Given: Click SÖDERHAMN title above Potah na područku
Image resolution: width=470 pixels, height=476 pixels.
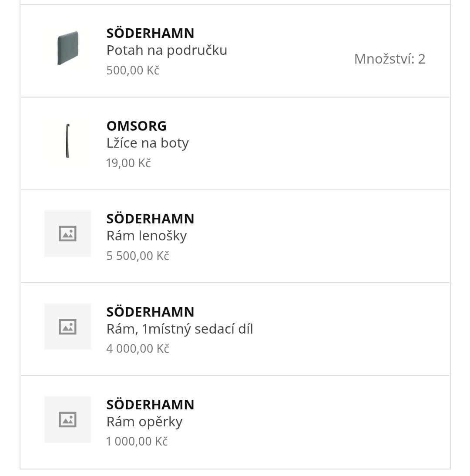Looking at the screenshot, I should point(150,33).
